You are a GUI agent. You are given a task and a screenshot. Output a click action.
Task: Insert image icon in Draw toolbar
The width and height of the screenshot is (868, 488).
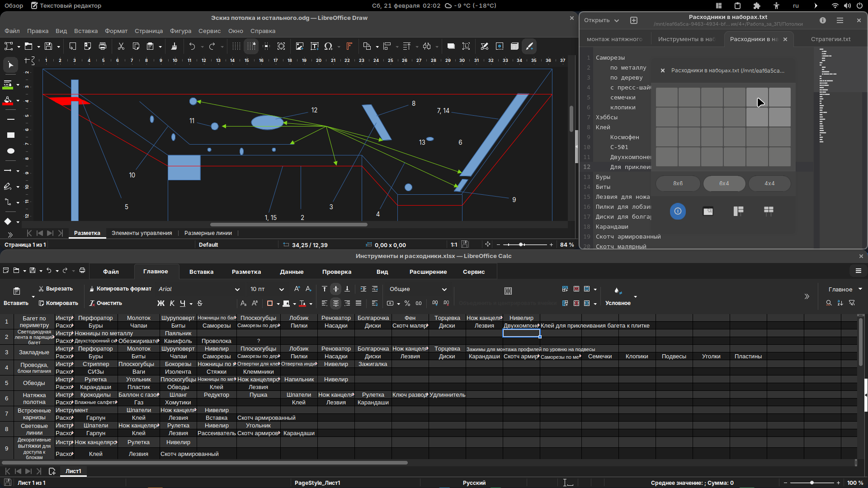point(299,46)
